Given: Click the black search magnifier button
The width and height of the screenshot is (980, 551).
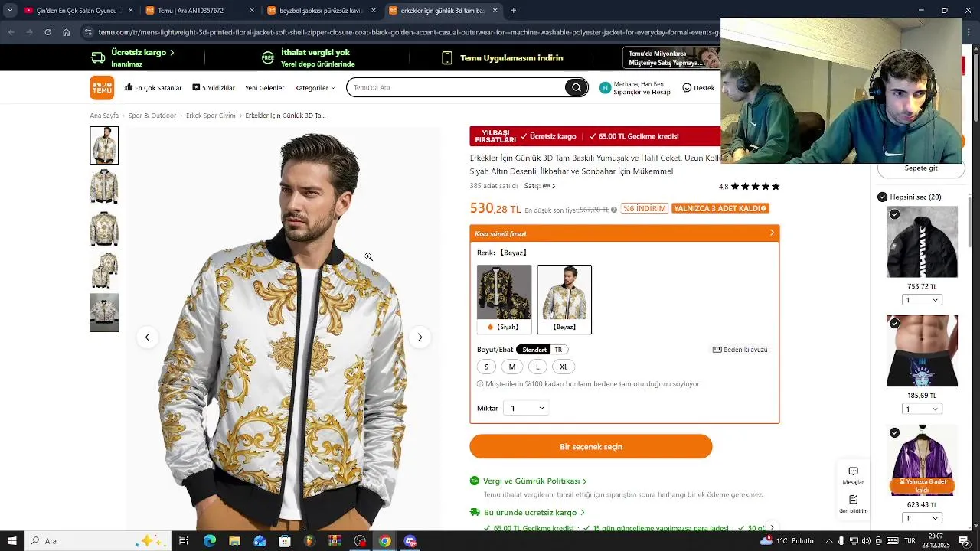Looking at the screenshot, I should pos(577,87).
